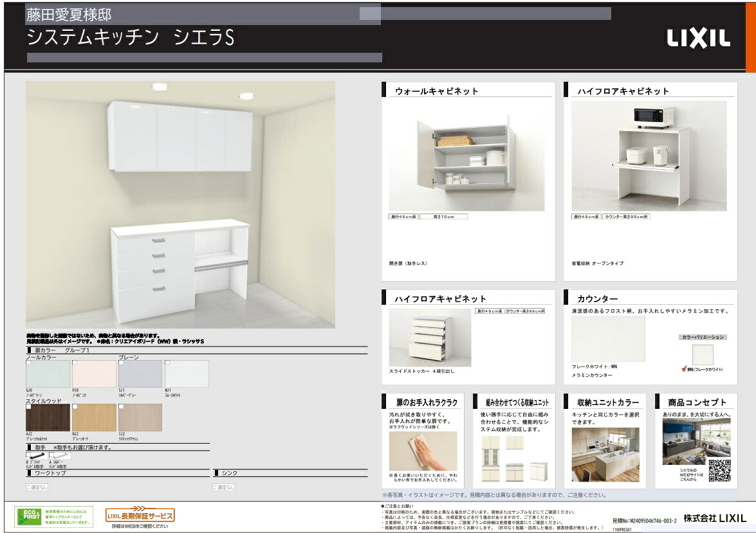
Task: Click the 扉カラー グループ1 heading
Action: (62, 350)
